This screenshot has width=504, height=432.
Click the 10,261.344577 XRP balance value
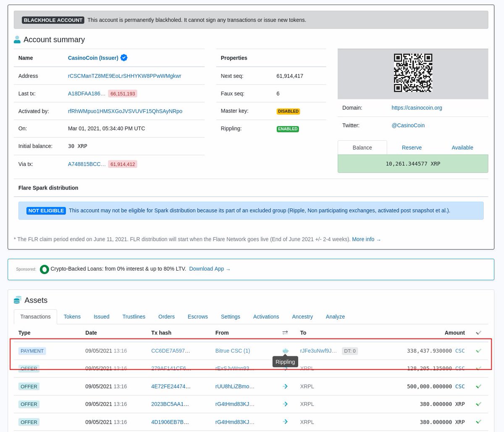point(413,164)
